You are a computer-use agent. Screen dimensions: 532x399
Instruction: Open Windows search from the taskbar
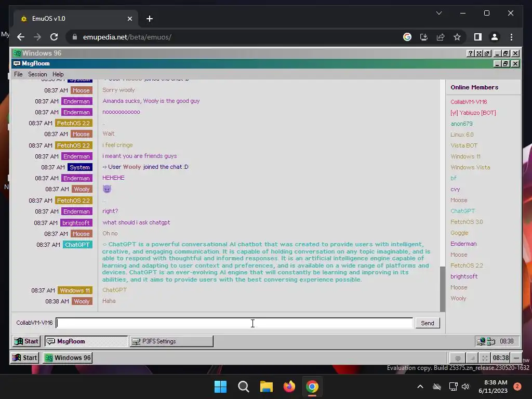tap(244, 387)
